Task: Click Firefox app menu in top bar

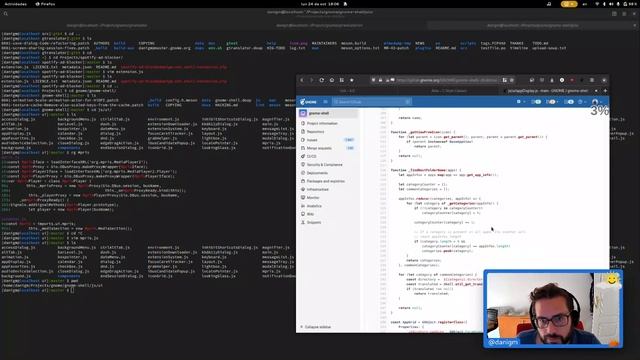Action: click(45, 4)
